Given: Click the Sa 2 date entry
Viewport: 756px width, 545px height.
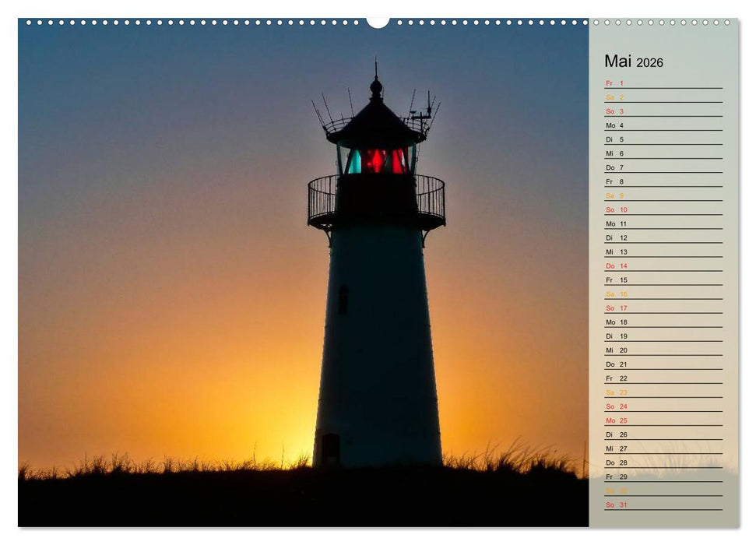Looking at the screenshot, I should [615, 96].
